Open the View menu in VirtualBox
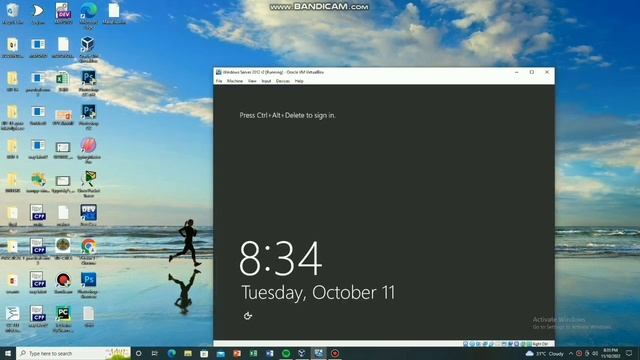This screenshot has width=640, height=360. point(252,81)
